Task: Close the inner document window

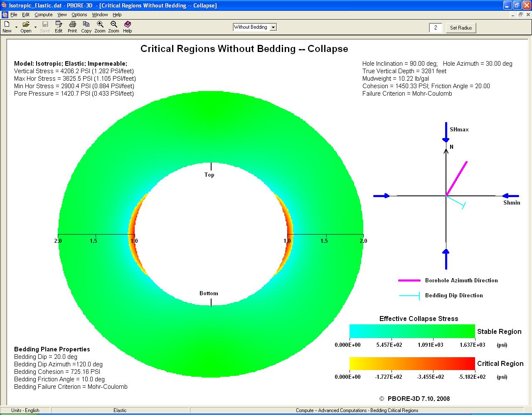Action: 527,15
